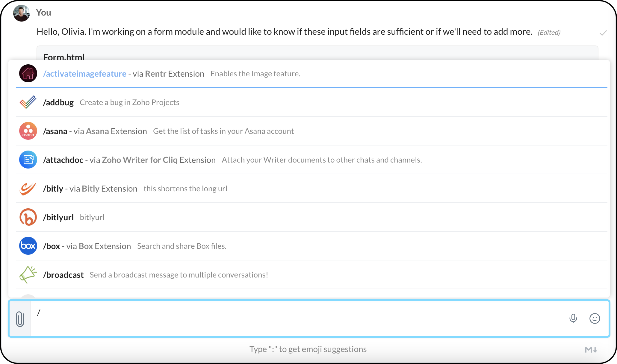Open the Form.html attachment
The image size is (617, 364).
(64, 56)
